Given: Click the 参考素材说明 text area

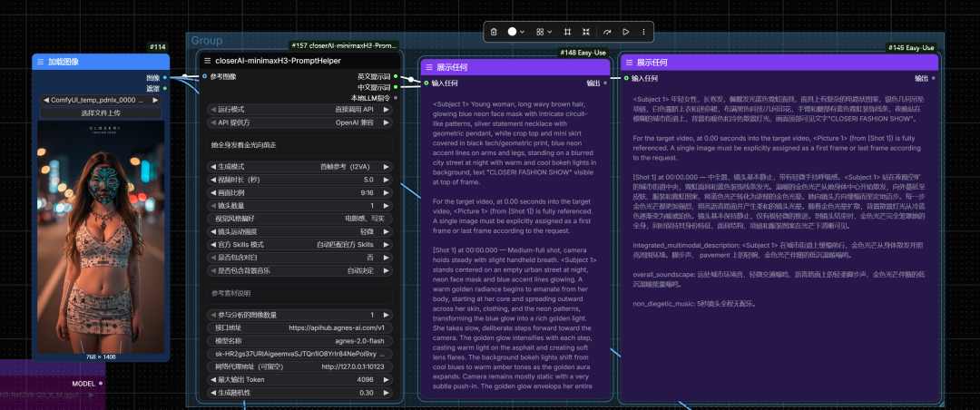Looking at the screenshot, I should tap(300, 293).
